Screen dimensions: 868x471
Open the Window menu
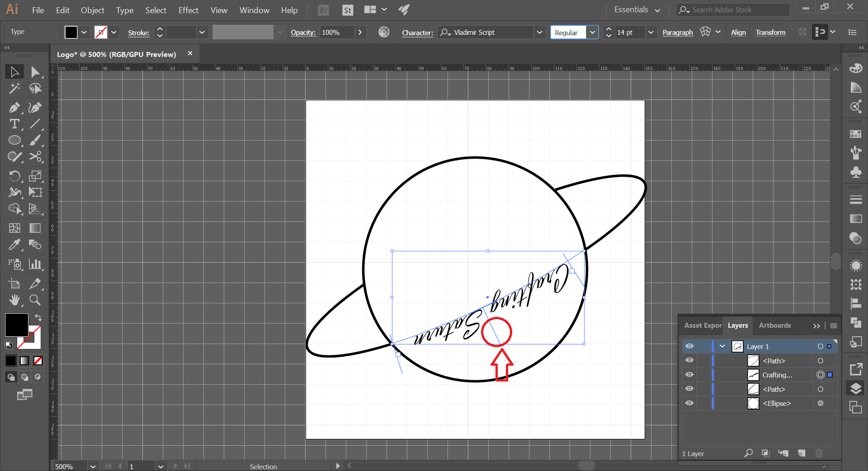click(254, 10)
